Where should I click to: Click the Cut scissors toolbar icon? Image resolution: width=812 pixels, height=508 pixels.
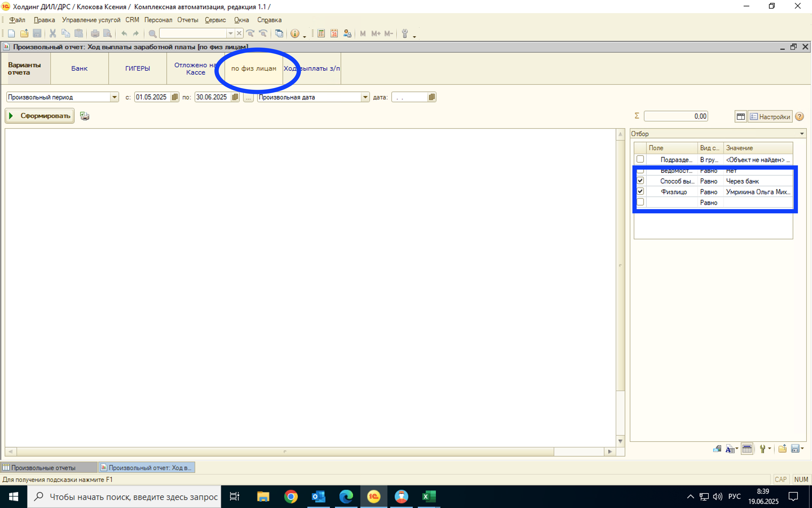click(53, 33)
